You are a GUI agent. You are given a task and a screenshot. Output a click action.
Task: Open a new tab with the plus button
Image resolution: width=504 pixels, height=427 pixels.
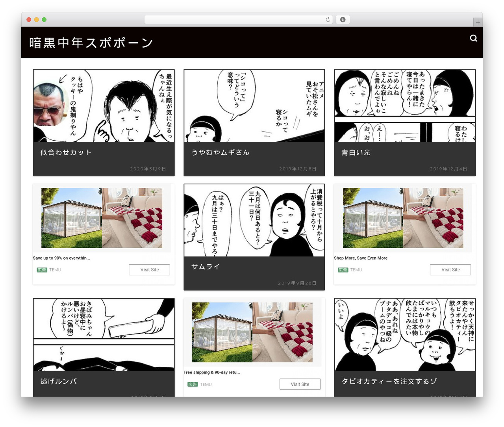click(x=478, y=22)
